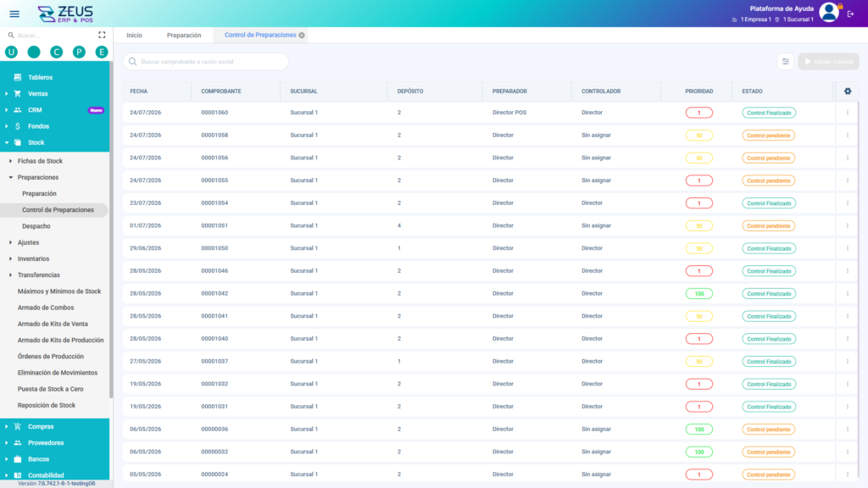The height and width of the screenshot is (488, 868).
Task: Click the sidebar vertical scrollbar
Action: coord(111,230)
